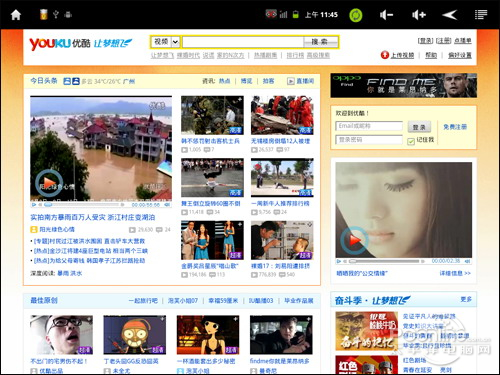500x375 pixels.
Task: Open the menu list icon at top right
Action: [x=481, y=15]
